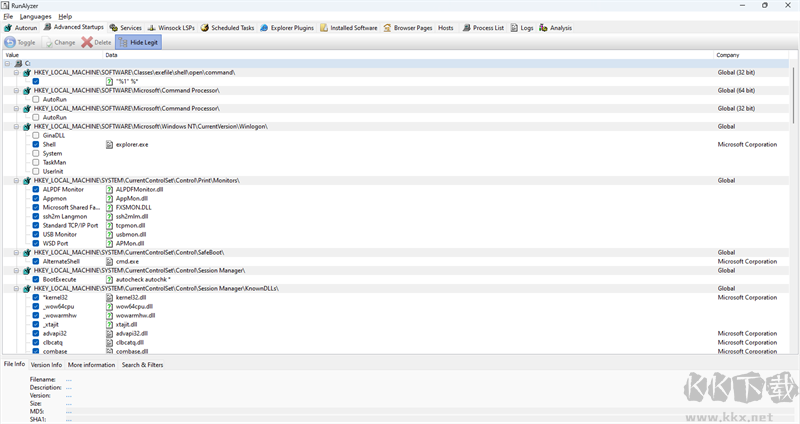Image resolution: width=800 pixels, height=424 pixels.
Task: Click the cmd.exe file icon
Action: point(109,262)
